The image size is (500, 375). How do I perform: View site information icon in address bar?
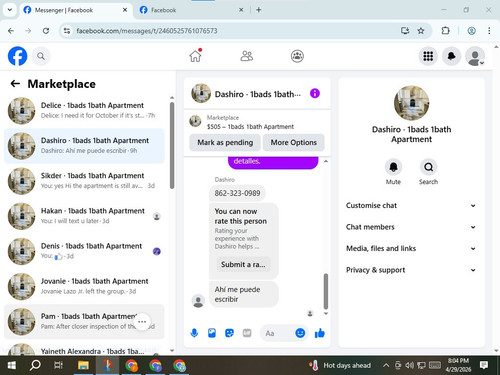pos(67,31)
